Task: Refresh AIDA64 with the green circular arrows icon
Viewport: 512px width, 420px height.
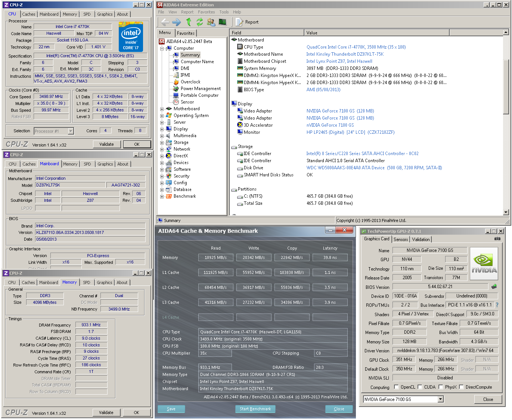Action: [200, 22]
